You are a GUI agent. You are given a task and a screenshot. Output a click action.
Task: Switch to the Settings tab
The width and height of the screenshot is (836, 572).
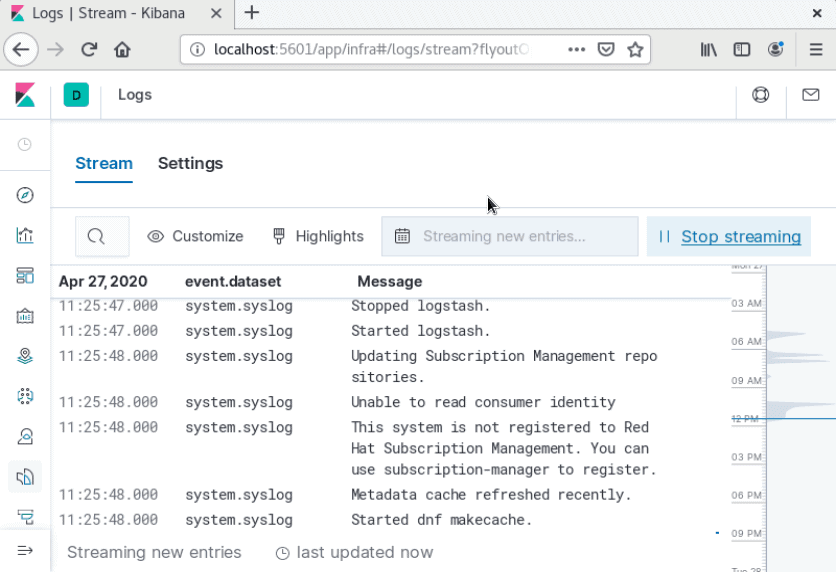coord(190,163)
